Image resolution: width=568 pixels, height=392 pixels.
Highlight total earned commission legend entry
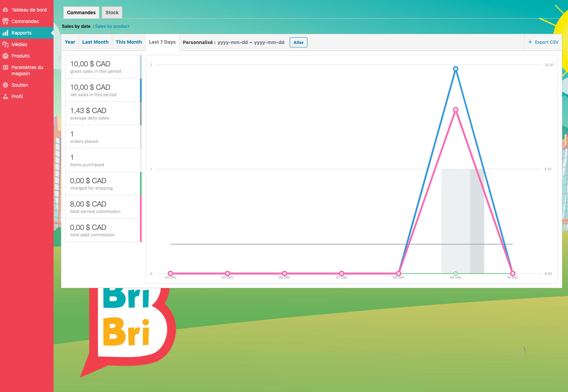tap(103, 207)
